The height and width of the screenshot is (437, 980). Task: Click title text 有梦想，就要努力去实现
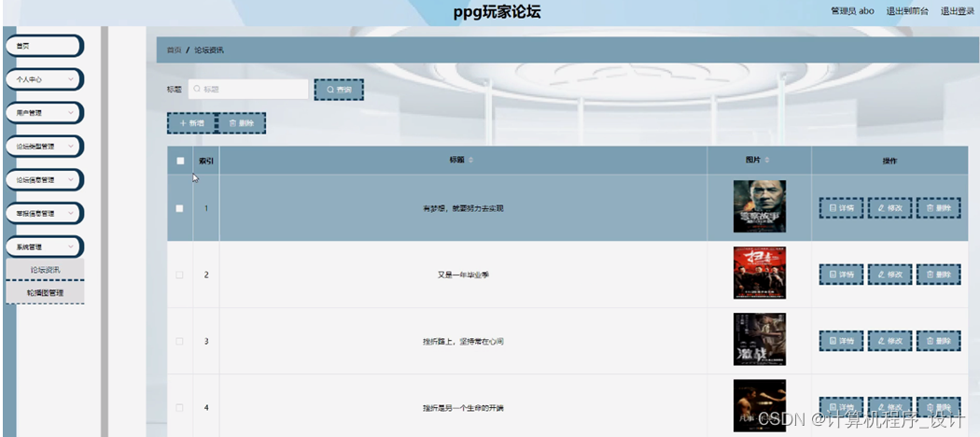point(463,209)
